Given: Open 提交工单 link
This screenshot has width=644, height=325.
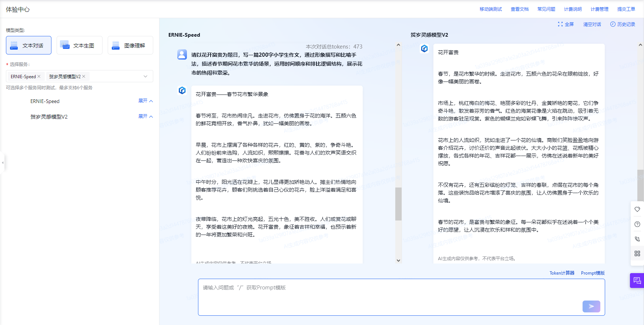Looking at the screenshot, I should 626,9.
